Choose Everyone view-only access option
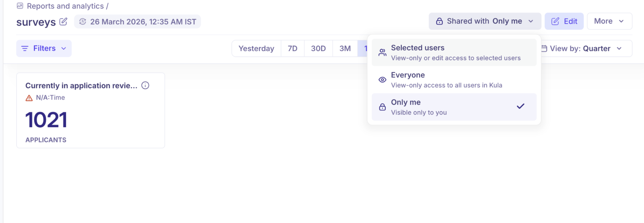The height and width of the screenshot is (223, 644). point(454,80)
